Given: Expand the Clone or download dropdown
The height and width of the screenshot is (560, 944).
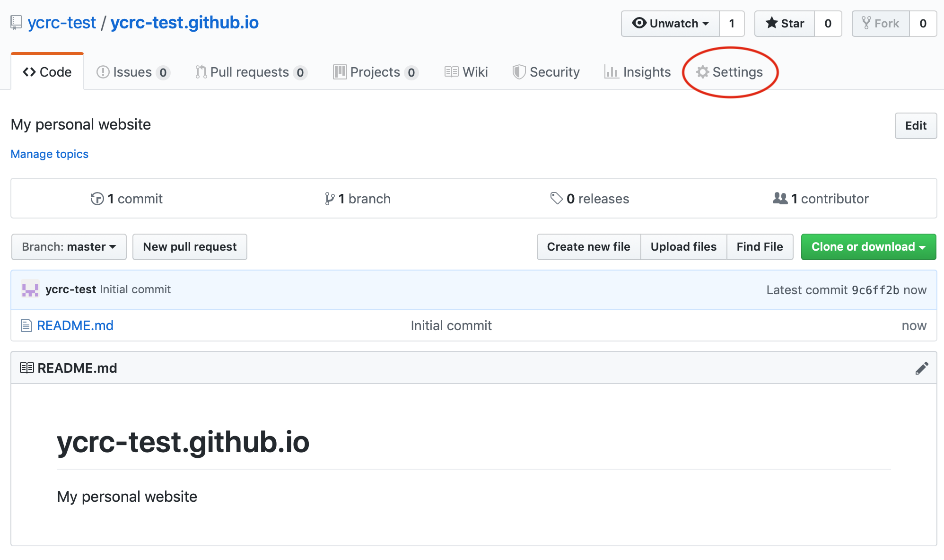Looking at the screenshot, I should point(866,247).
